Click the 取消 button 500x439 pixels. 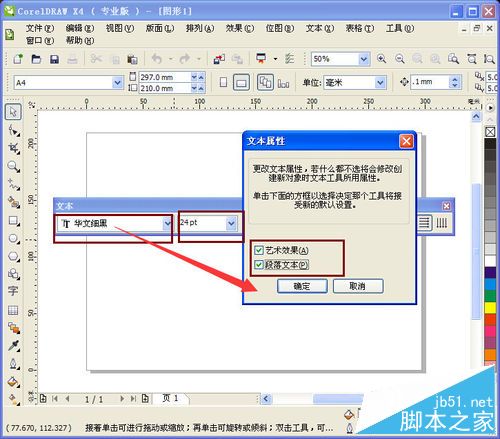pyautogui.click(x=358, y=286)
